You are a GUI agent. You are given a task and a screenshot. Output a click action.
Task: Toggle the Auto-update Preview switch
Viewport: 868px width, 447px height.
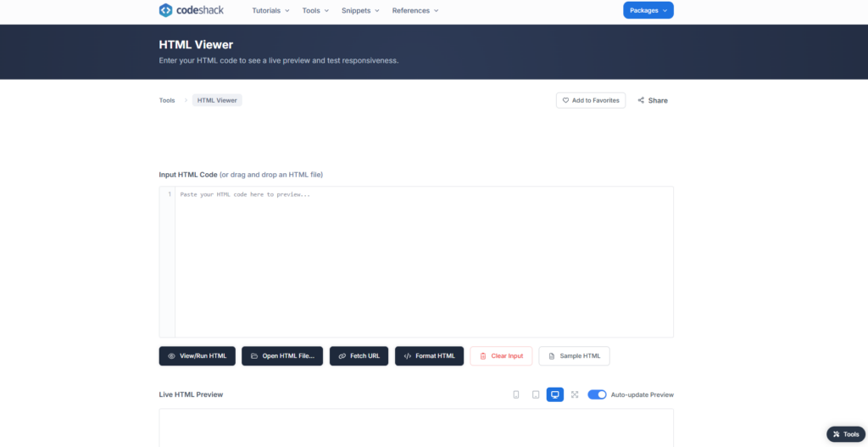coord(597,394)
